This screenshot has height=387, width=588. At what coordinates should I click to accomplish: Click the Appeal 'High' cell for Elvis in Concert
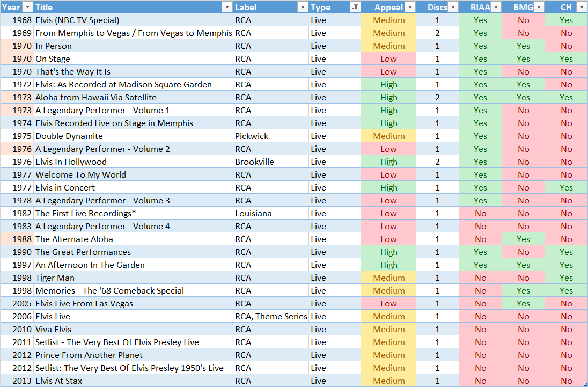pyautogui.click(x=389, y=187)
